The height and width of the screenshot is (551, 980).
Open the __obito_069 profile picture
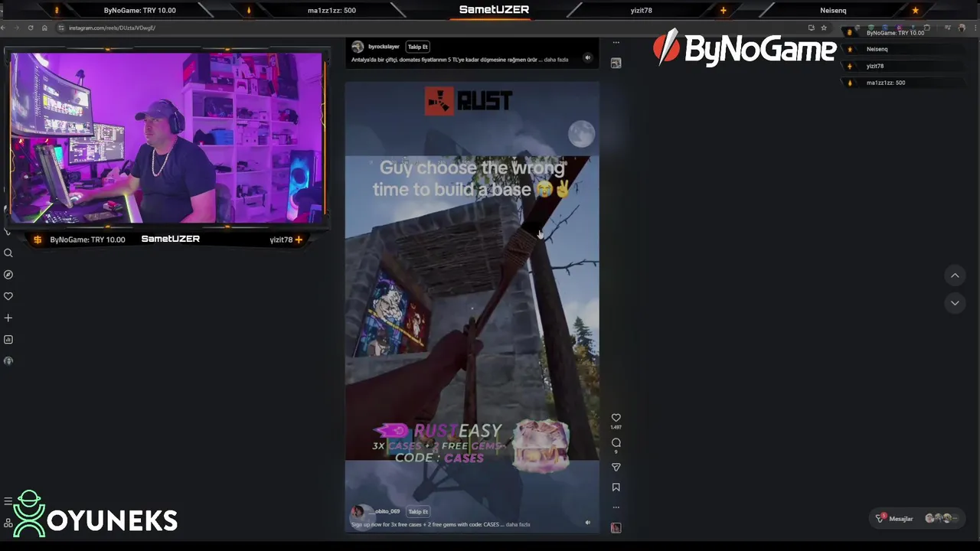(358, 511)
